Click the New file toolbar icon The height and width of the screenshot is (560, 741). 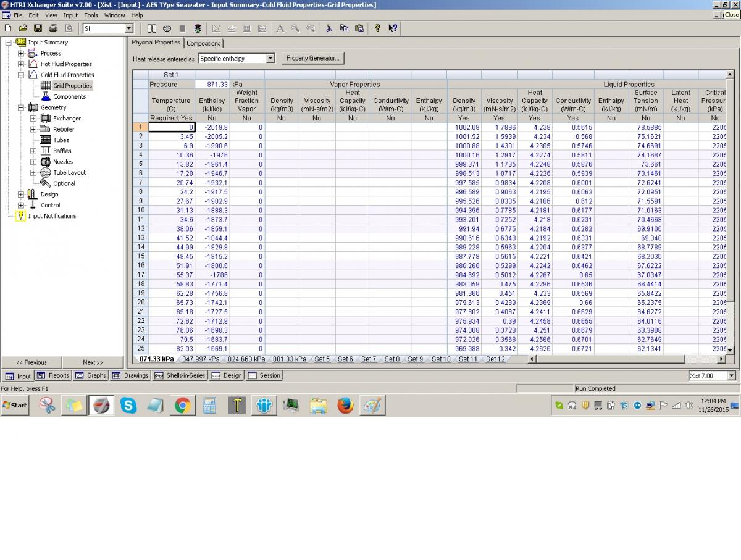[x=7, y=28]
